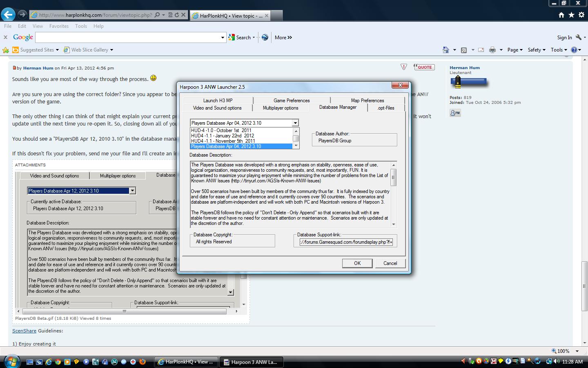Click the Database Support-link field
This screenshot has height=368, width=588.
345,242
